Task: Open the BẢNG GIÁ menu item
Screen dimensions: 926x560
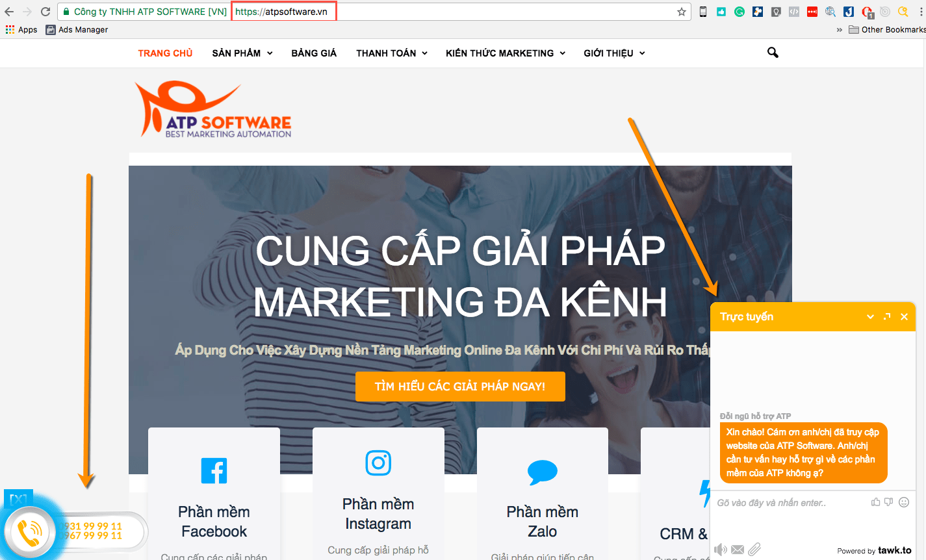Action: coord(314,53)
